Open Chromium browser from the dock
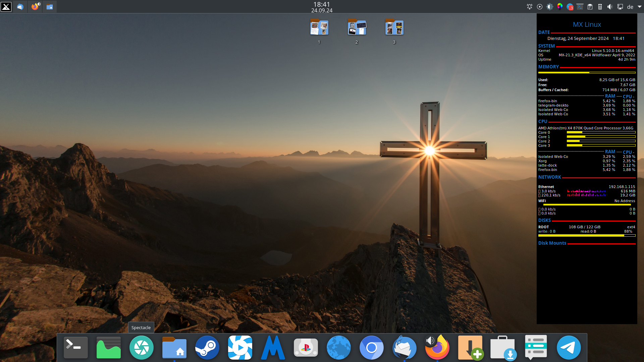 click(371, 348)
